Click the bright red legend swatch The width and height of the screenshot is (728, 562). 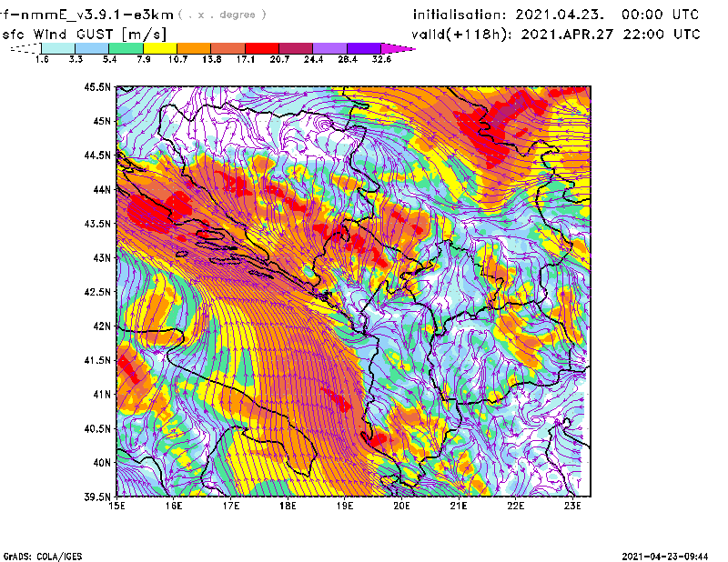tap(262, 48)
